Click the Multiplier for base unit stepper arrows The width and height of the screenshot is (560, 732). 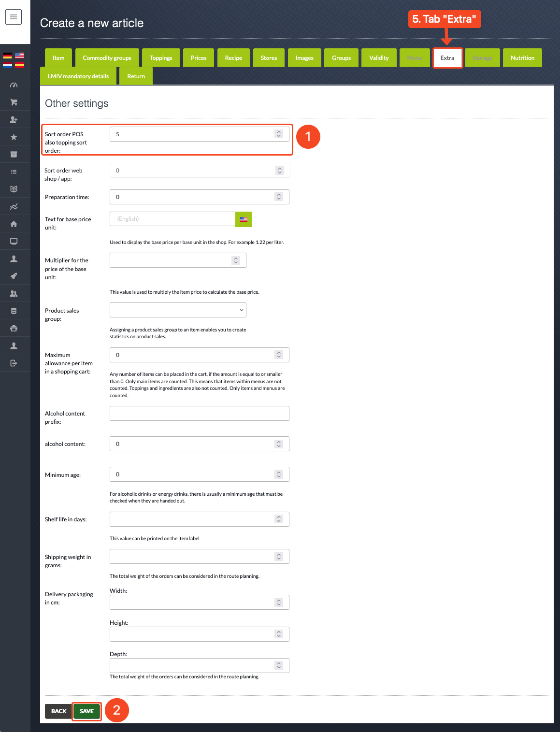tap(236, 260)
